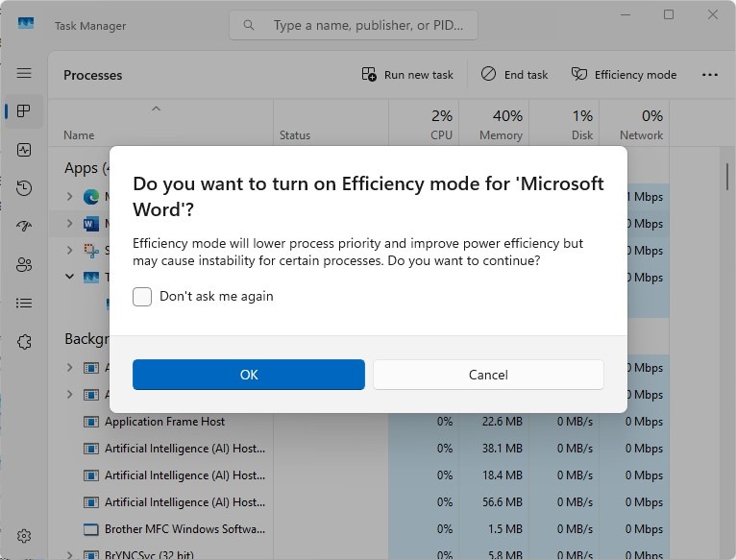Expand the Microsoft Word process row

click(69, 224)
